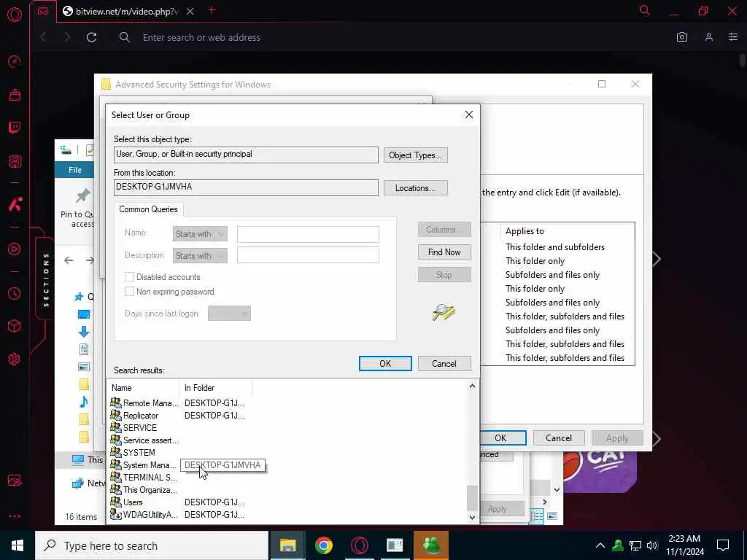Open the Twitch sidebar panel

pyautogui.click(x=15, y=128)
